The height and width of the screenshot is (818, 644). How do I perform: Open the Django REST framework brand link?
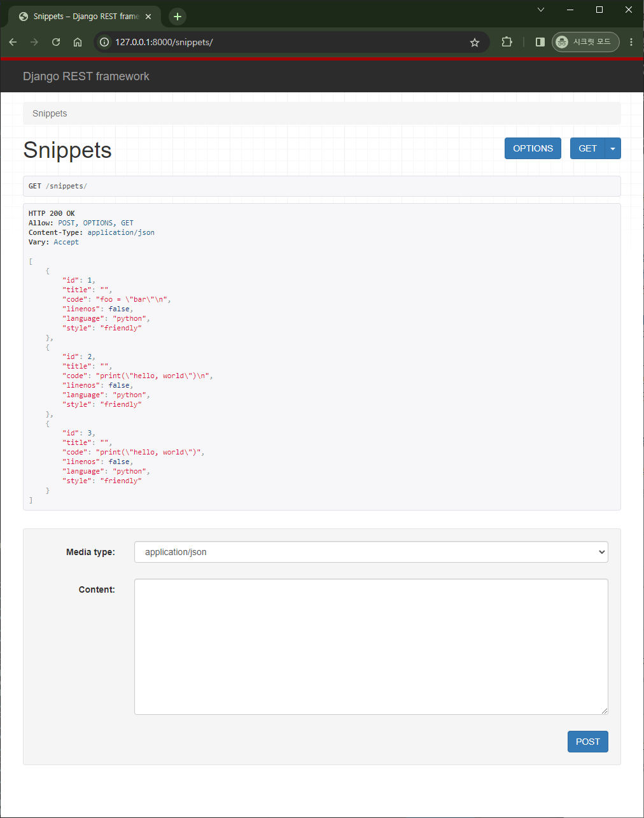pyautogui.click(x=86, y=76)
